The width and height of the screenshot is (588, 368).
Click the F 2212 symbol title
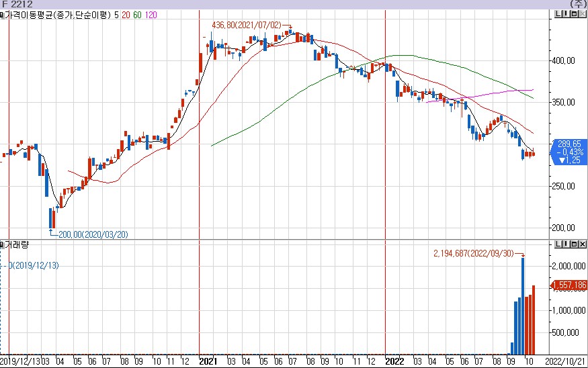click(x=17, y=4)
